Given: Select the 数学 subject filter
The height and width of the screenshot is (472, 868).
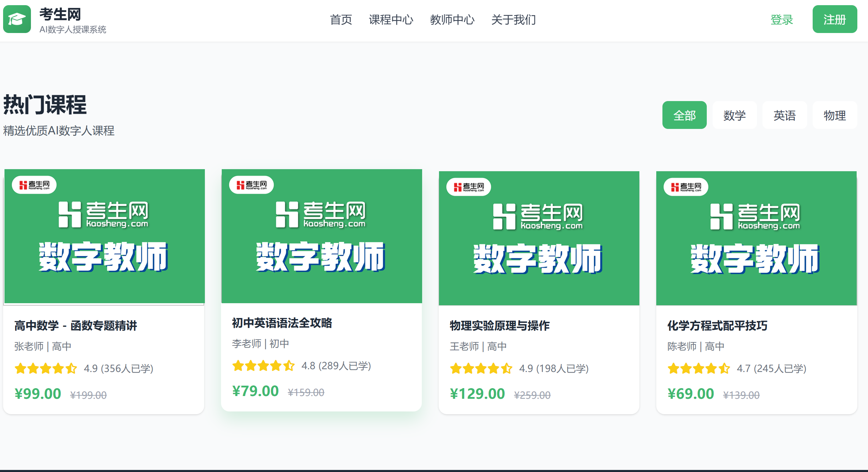Looking at the screenshot, I should (735, 115).
